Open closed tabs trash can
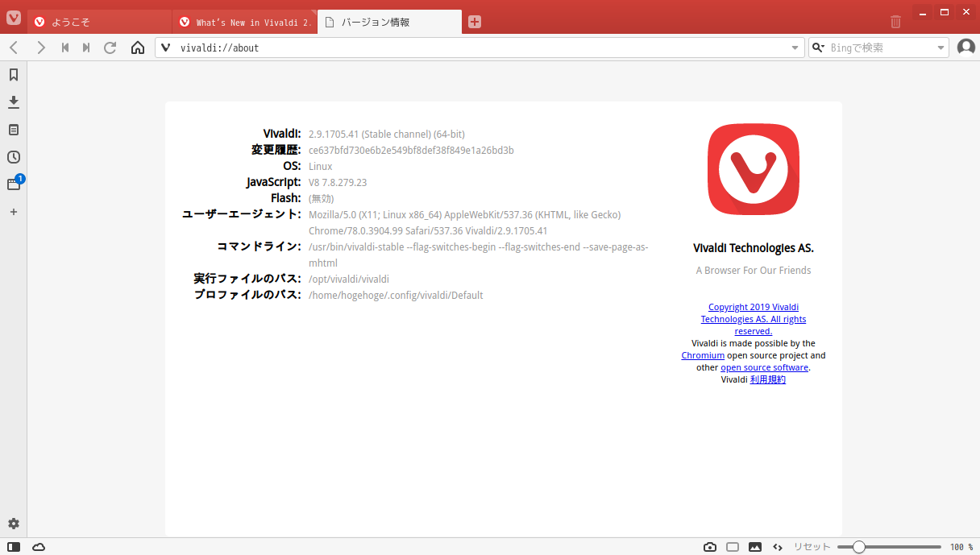The image size is (980, 555). pyautogui.click(x=896, y=22)
